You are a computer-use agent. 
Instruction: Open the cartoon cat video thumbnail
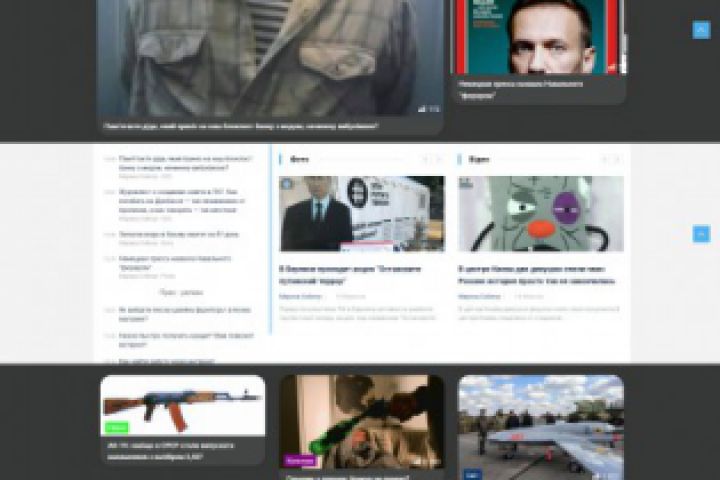[540, 214]
